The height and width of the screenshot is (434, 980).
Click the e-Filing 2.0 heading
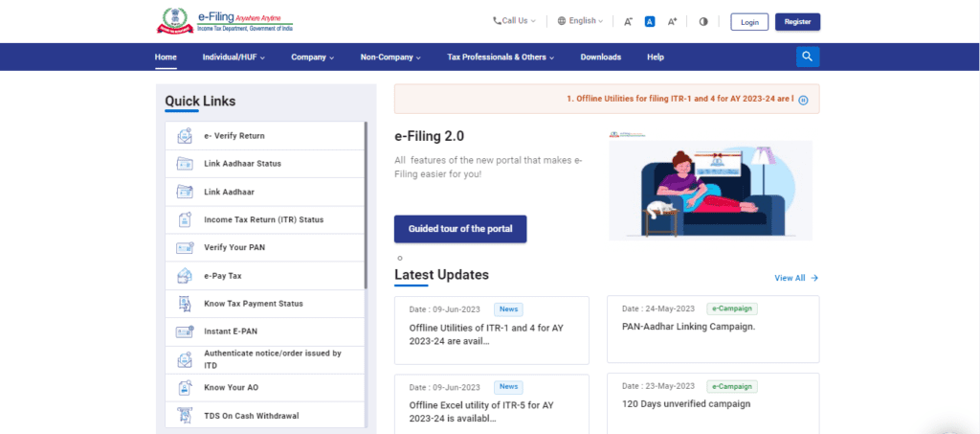(430, 136)
